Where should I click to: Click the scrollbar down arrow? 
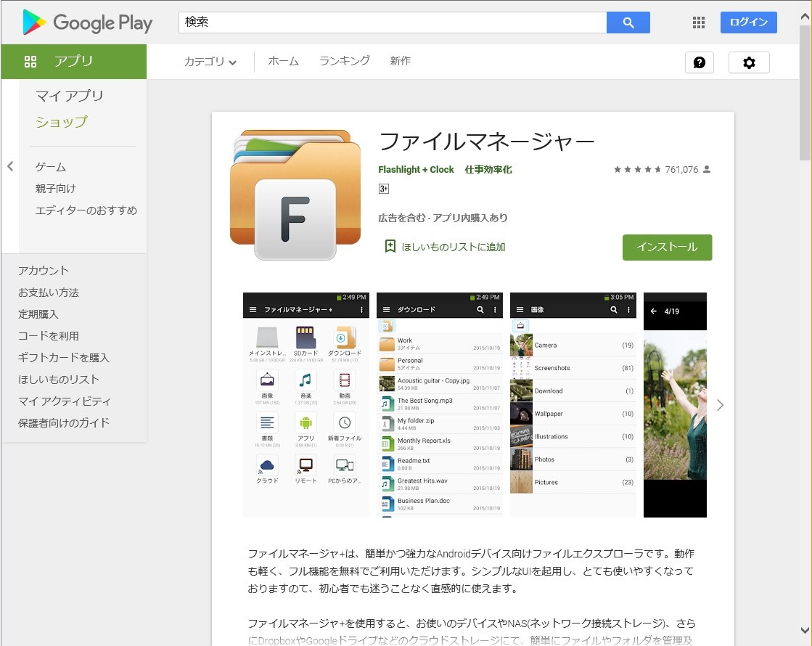[805, 631]
